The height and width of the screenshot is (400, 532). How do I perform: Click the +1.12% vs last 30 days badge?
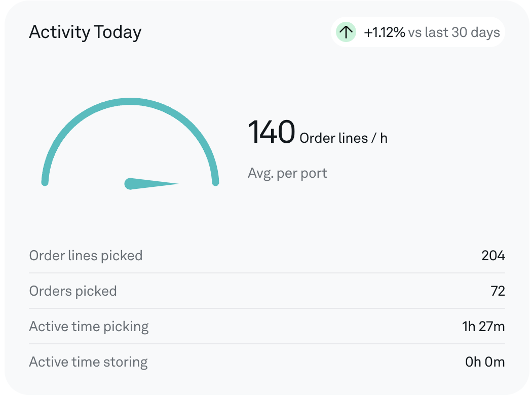(418, 32)
